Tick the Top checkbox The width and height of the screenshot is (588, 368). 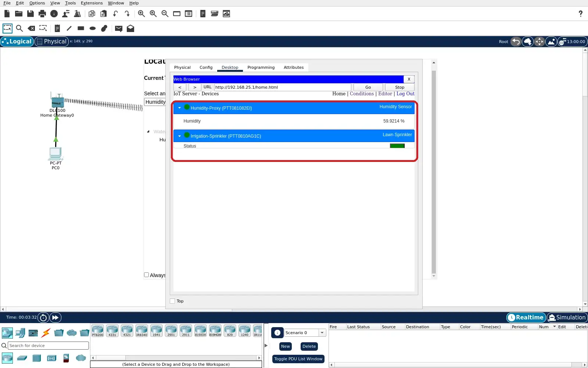tap(172, 301)
